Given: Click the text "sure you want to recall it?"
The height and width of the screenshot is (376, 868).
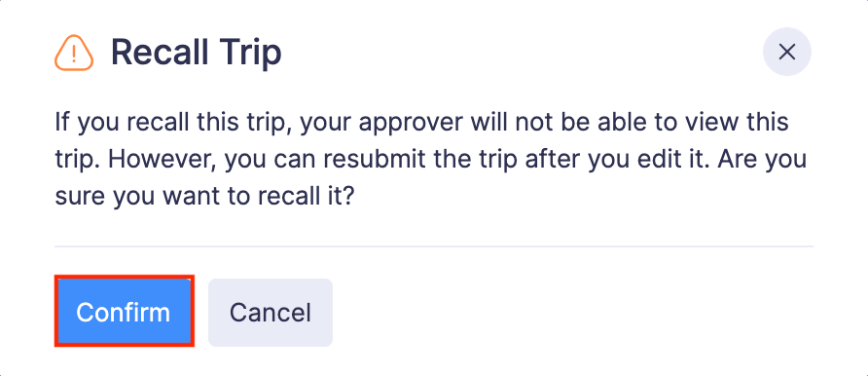Looking at the screenshot, I should [203, 198].
